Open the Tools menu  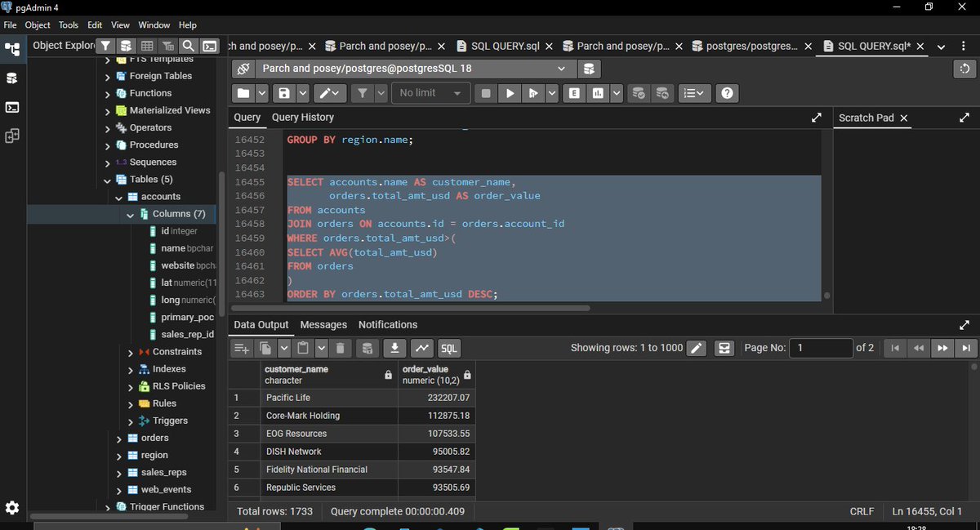click(x=69, y=25)
